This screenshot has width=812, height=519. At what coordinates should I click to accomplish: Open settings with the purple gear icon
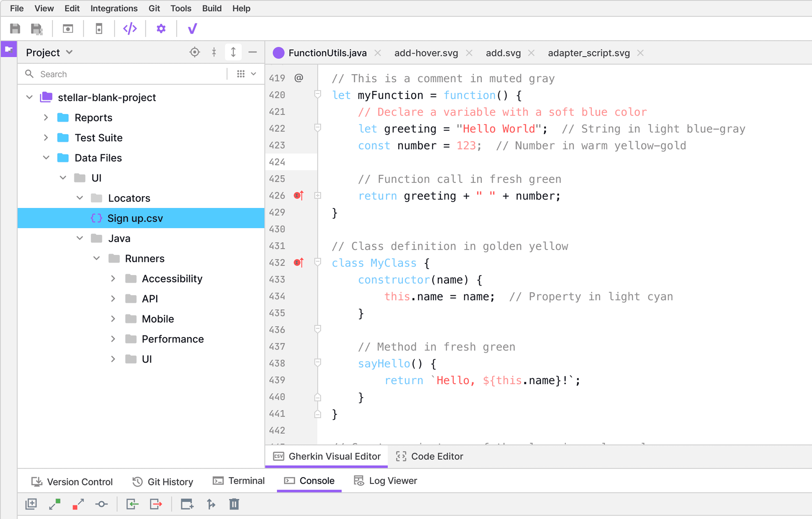pyautogui.click(x=161, y=29)
